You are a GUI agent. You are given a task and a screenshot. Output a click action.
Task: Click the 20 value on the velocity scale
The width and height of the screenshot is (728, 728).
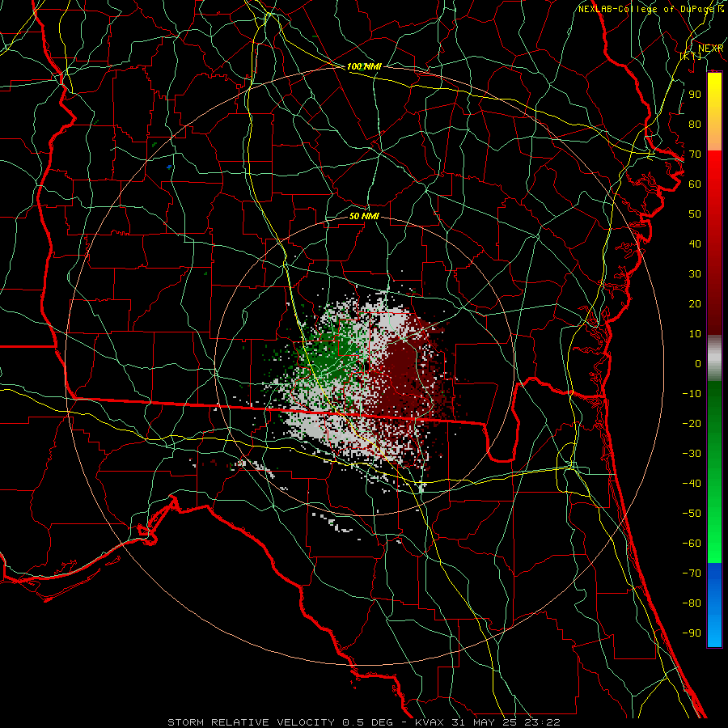click(695, 303)
